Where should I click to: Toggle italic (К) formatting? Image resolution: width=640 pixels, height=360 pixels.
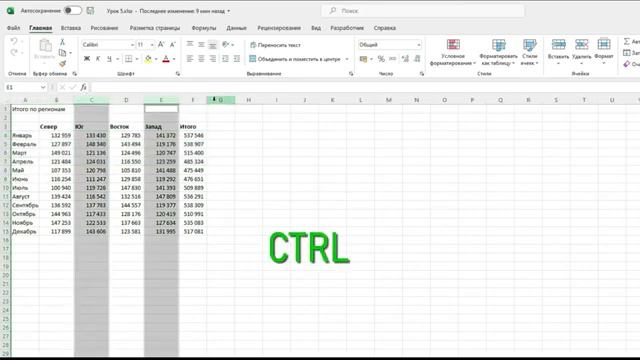tap(98, 59)
